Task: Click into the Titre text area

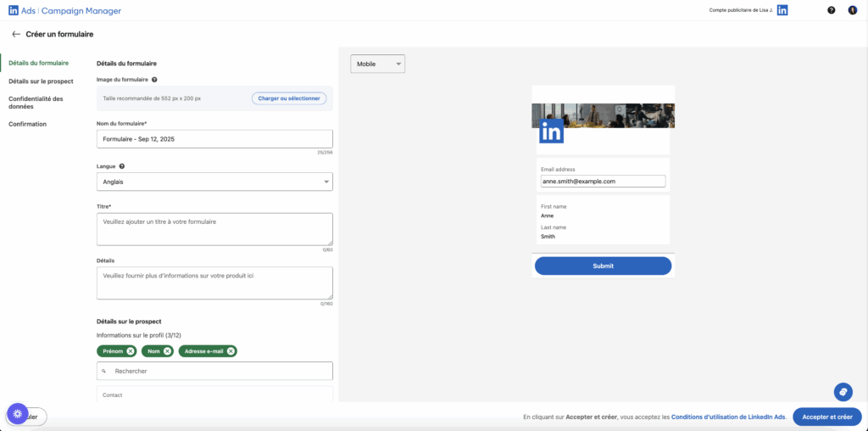Action: click(214, 229)
